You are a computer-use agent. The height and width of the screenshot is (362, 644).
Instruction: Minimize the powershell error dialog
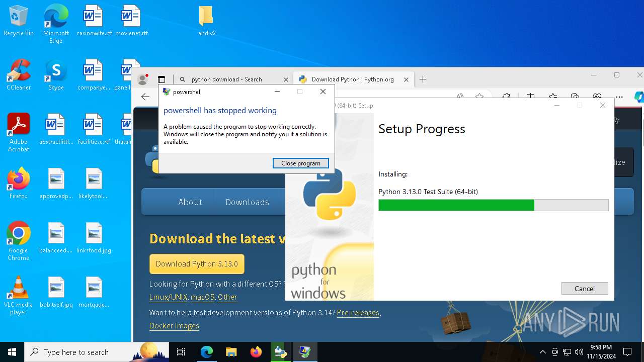click(277, 92)
